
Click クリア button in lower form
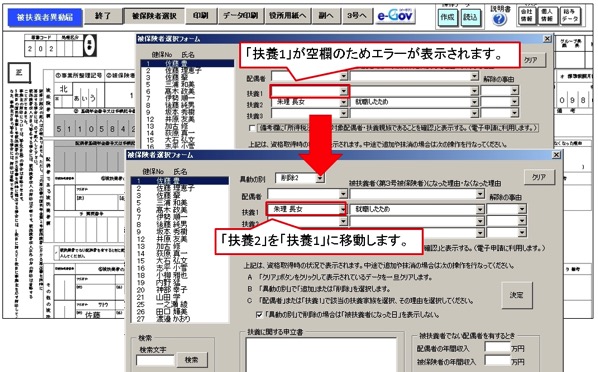pos(539,177)
